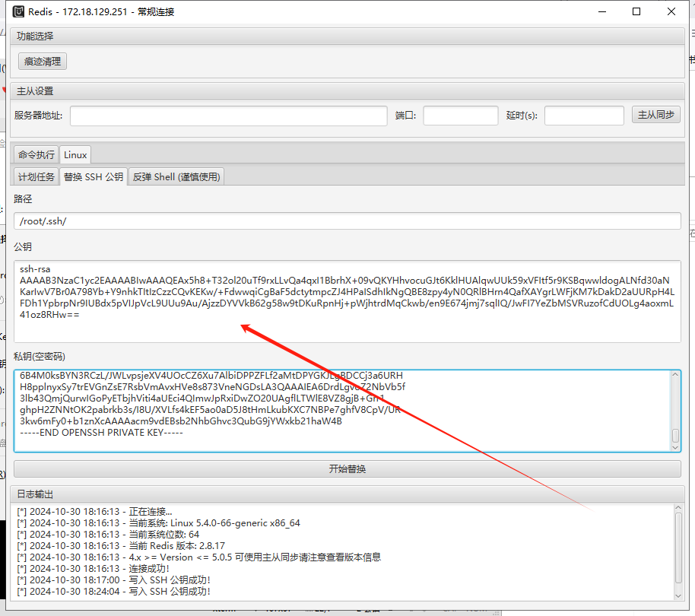Click the 公钥 label

[x=23, y=247]
